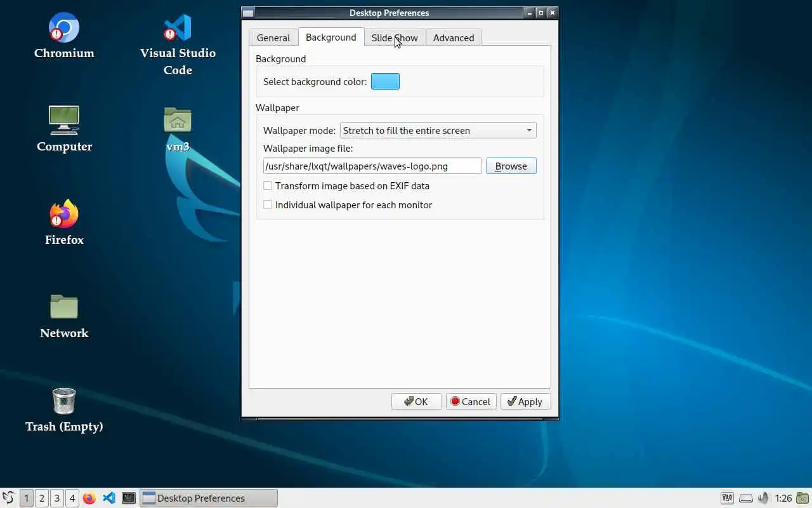The height and width of the screenshot is (508, 812).
Task: Close the Desktop Preferences window
Action: pos(552,13)
